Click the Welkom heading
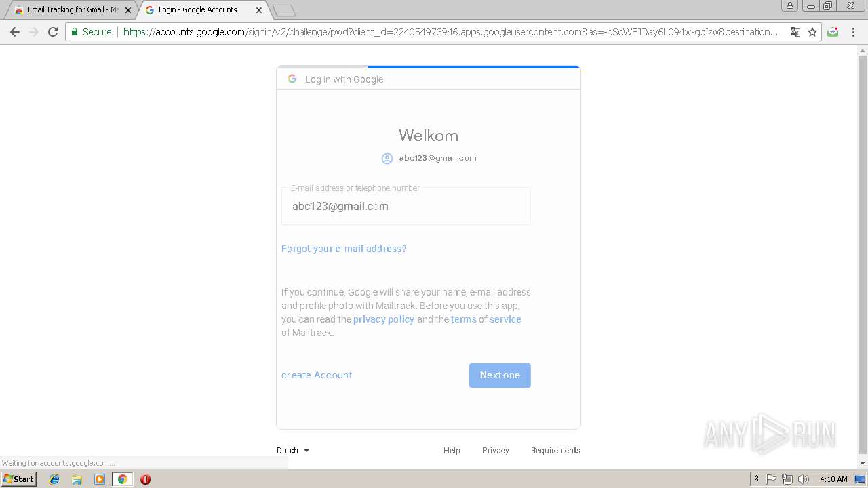Image resolution: width=868 pixels, height=488 pixels. coord(429,136)
